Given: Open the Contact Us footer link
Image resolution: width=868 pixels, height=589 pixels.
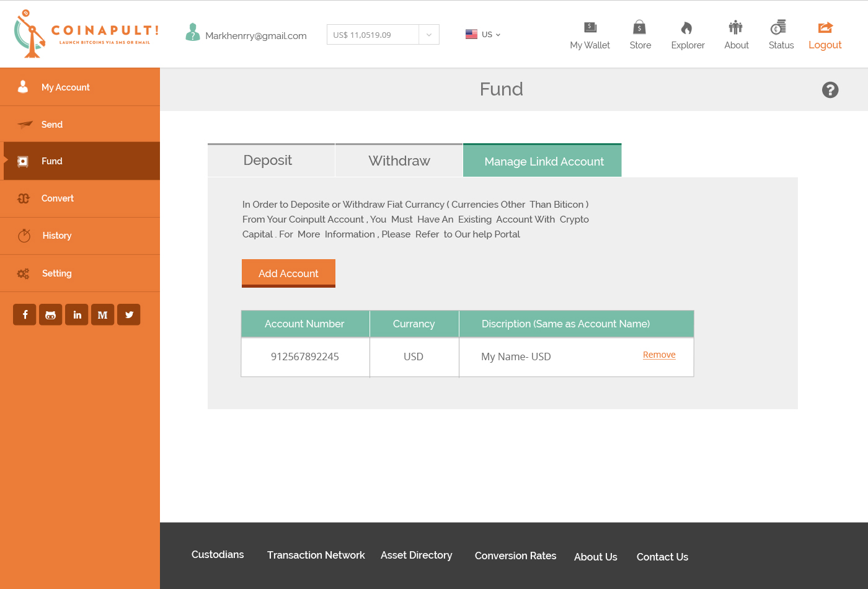Looking at the screenshot, I should coord(662,557).
